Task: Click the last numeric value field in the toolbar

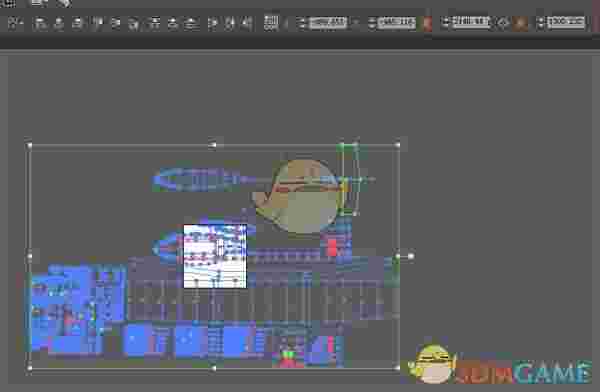Action: pos(566,22)
